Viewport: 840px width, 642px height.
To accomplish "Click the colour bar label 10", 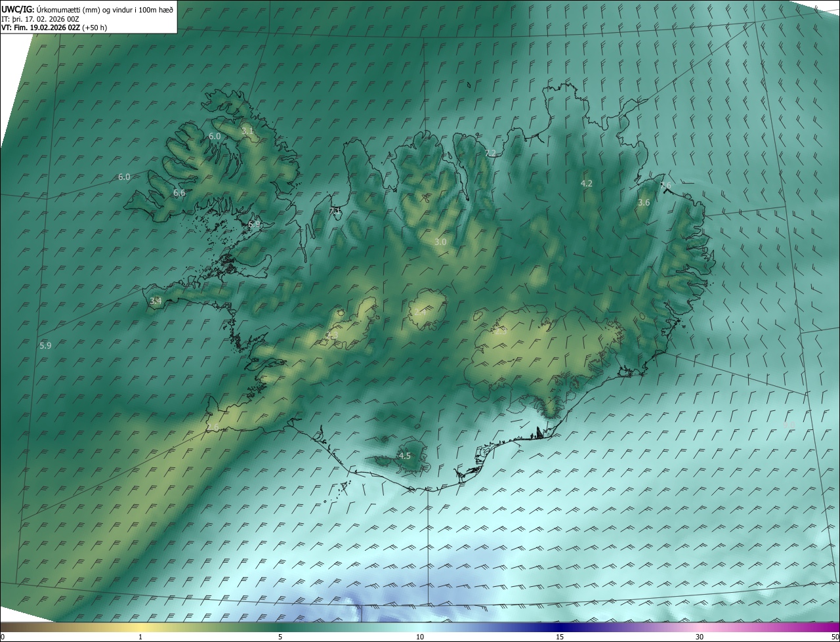I will tap(420, 637).
